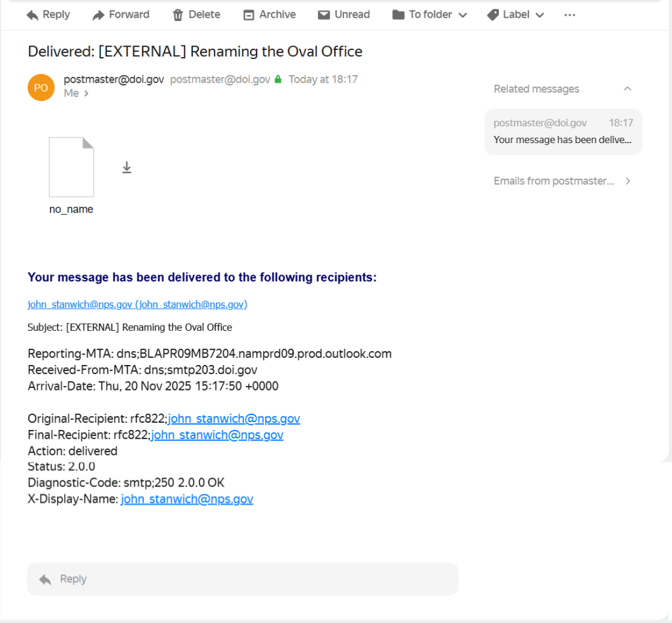Click the Reply input box at bottom
Viewport: 672px width, 623px height.
tap(243, 579)
